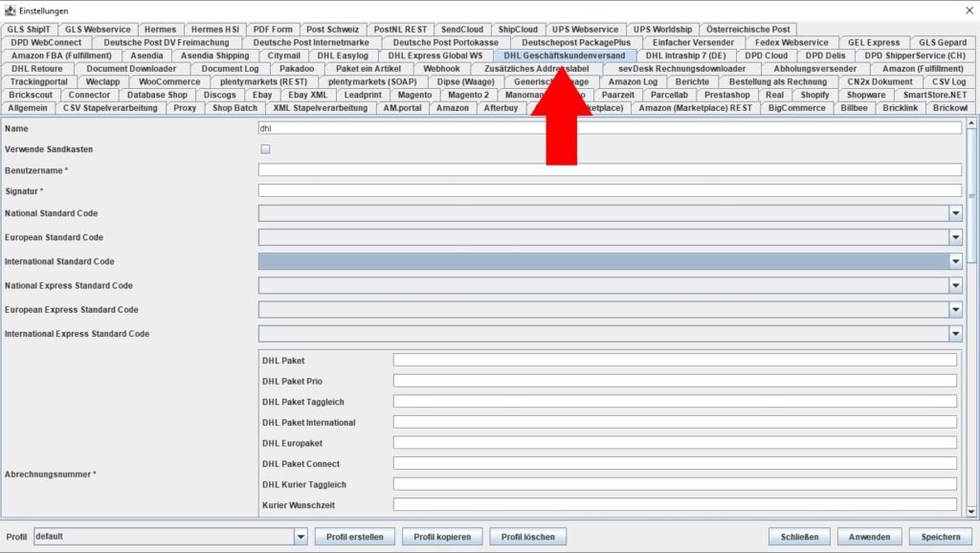Click the DHL Paket International billing field
The image size is (980, 553).
click(675, 423)
